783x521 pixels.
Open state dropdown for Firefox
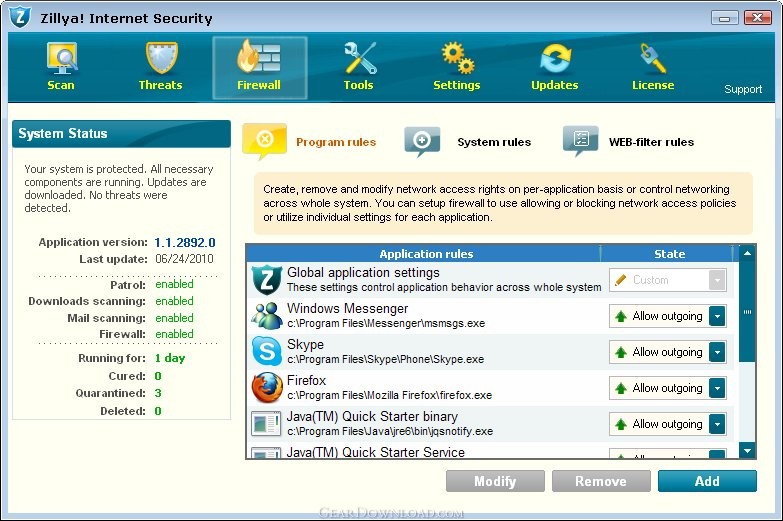click(x=717, y=388)
